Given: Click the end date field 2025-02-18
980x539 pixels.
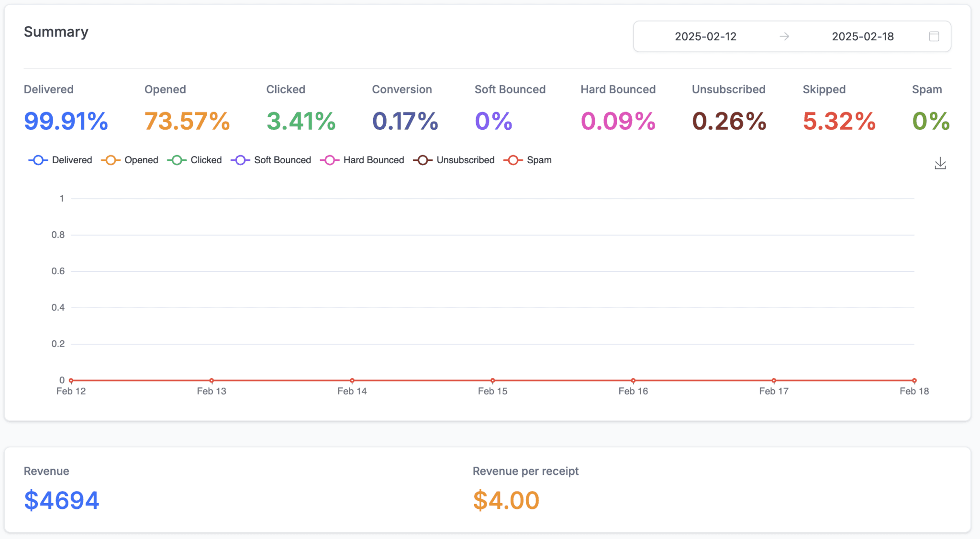Looking at the screenshot, I should pyautogui.click(x=863, y=36).
